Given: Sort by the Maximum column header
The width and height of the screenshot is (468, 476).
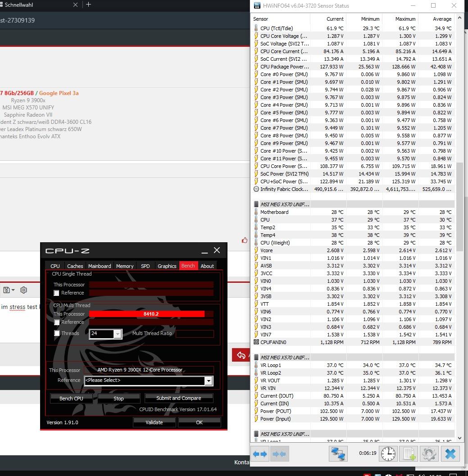Looking at the screenshot, I should (400, 19).
